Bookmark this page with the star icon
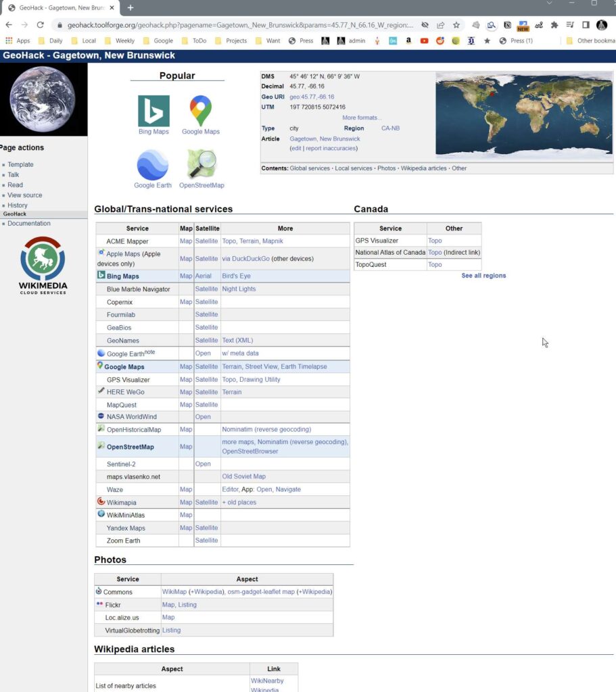The image size is (616, 692). tap(456, 24)
